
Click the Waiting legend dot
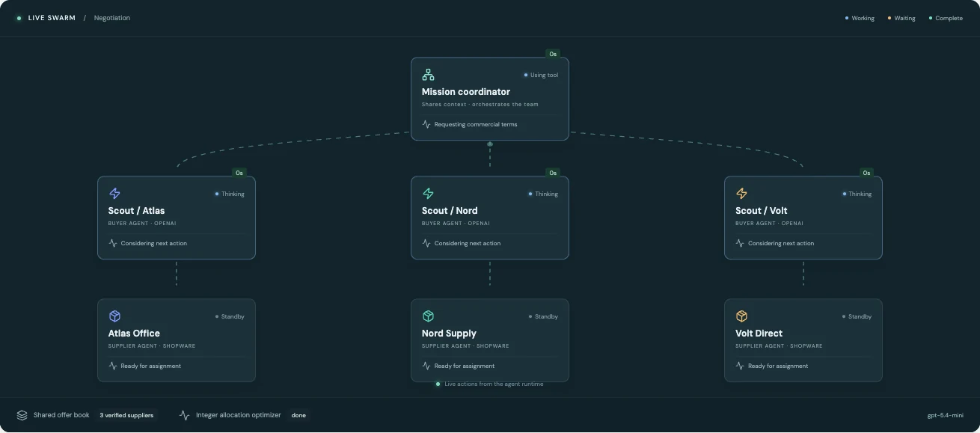pos(889,18)
